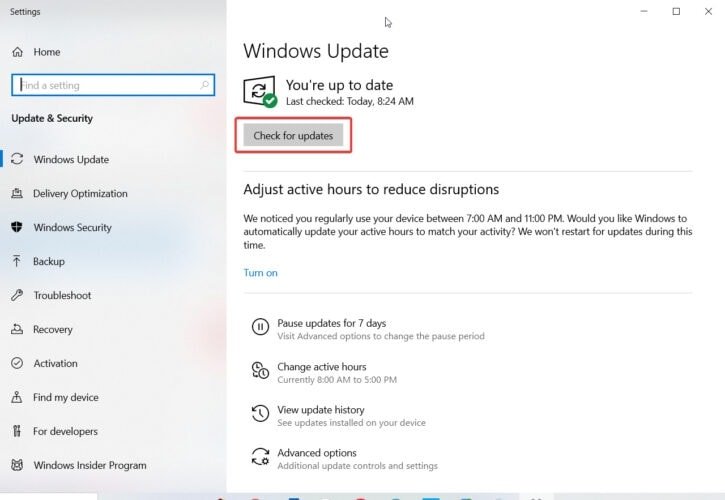Click the Turn on link
The width and height of the screenshot is (725, 500).
pyautogui.click(x=261, y=273)
